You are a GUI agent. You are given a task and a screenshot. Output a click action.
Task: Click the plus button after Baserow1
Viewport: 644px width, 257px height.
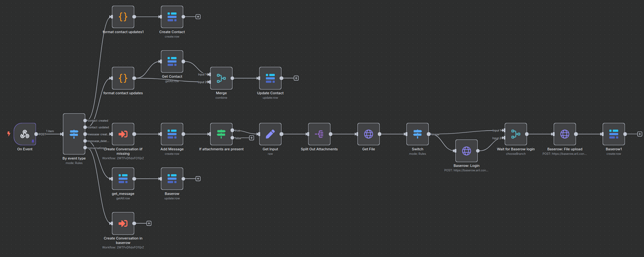tap(639, 134)
